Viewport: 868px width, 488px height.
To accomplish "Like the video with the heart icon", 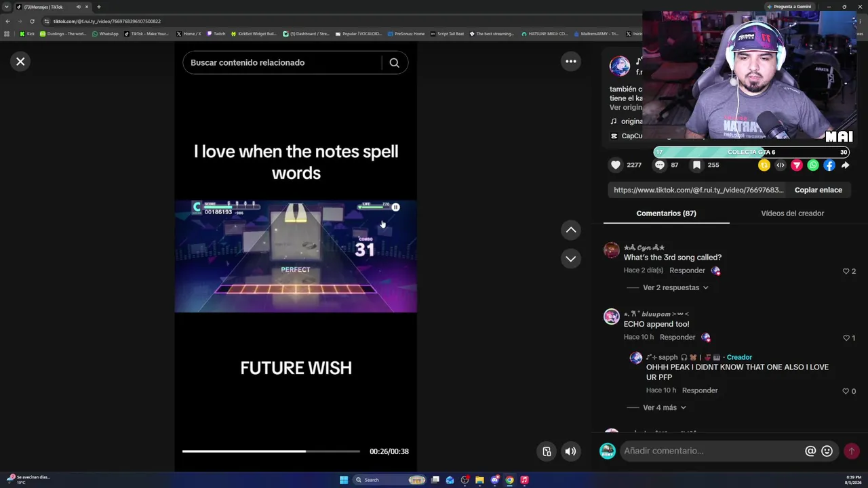I will [x=616, y=165].
